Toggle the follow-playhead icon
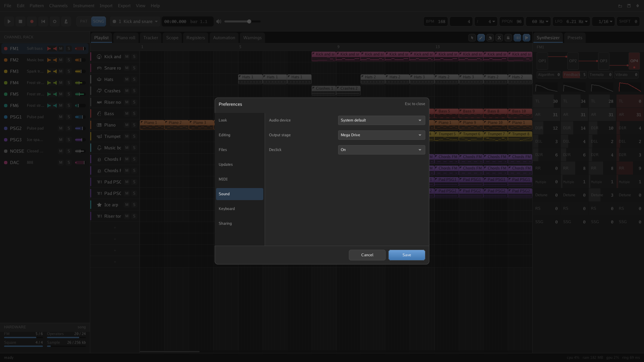Screen dimensions: 644x362 tap(527, 38)
